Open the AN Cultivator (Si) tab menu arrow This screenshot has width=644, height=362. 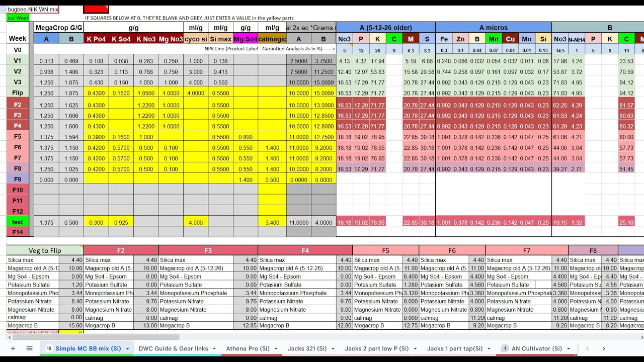coord(569,348)
